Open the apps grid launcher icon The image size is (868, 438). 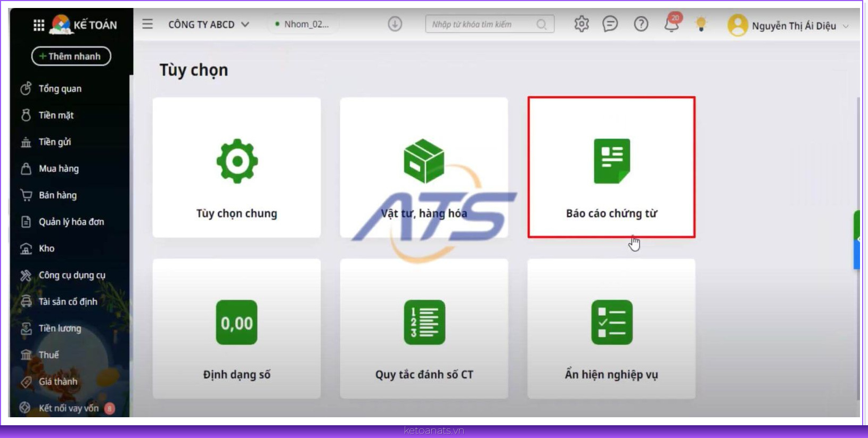(x=39, y=25)
